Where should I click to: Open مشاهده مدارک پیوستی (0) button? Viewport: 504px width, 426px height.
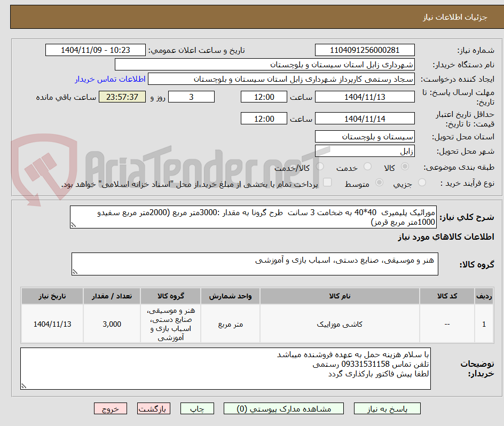283,408
